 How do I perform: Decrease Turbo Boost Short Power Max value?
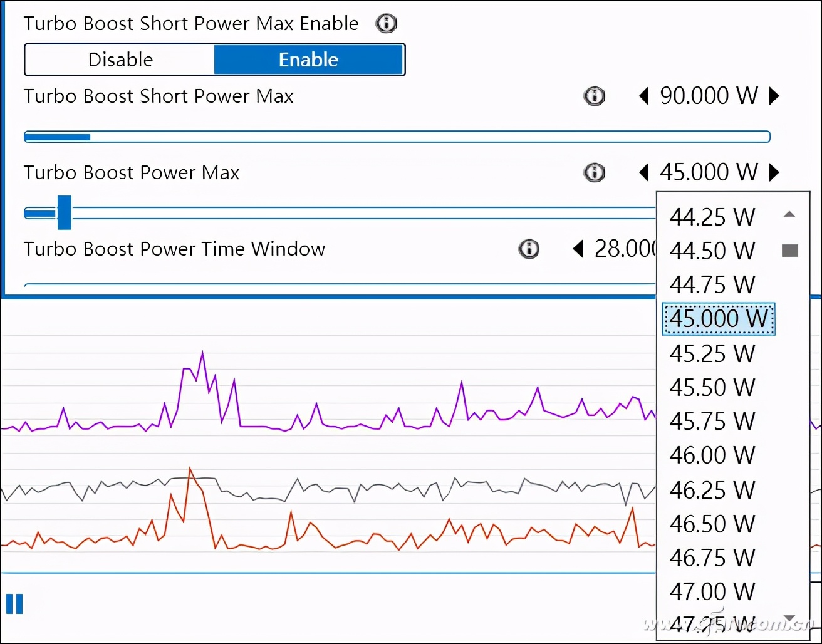click(x=643, y=96)
